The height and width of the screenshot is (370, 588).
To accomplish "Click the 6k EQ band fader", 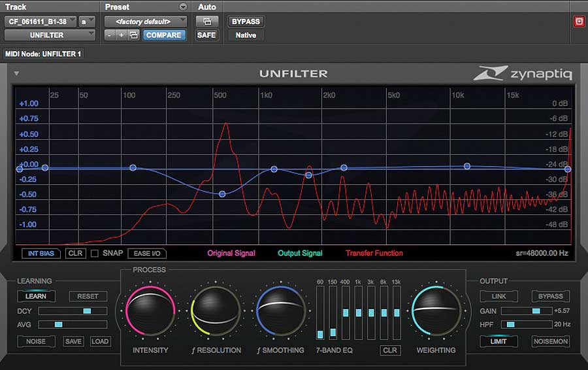I will click(384, 312).
